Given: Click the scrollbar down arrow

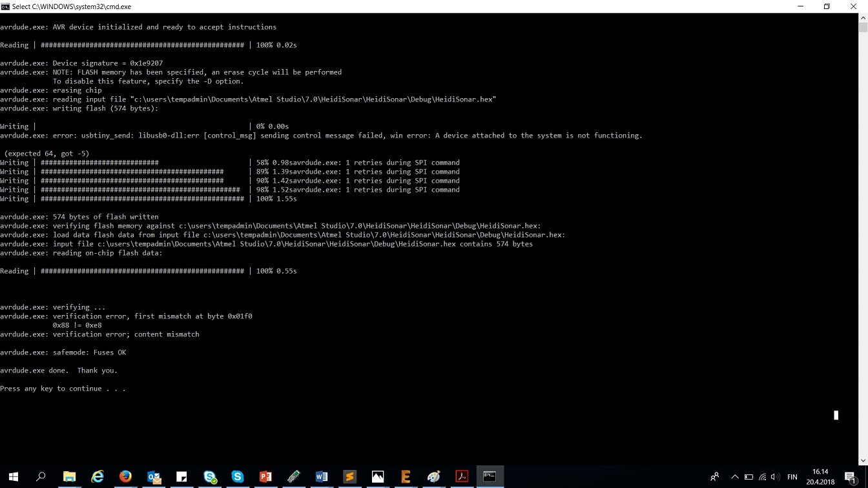Looking at the screenshot, I should 863,461.
